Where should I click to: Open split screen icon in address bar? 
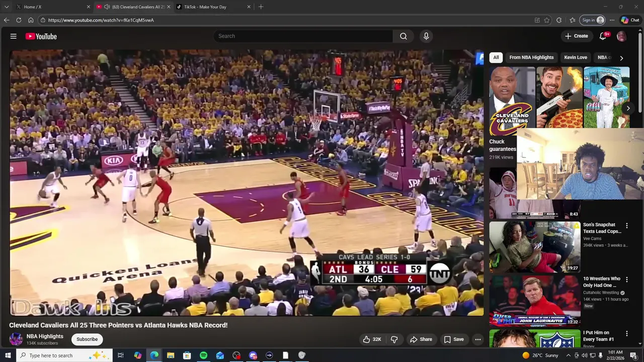click(537, 20)
